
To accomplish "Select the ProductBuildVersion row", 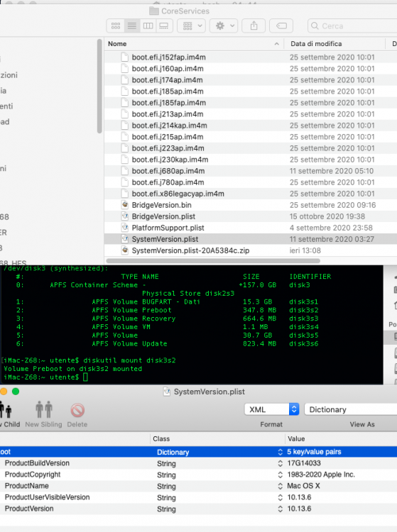I will (x=198, y=463).
